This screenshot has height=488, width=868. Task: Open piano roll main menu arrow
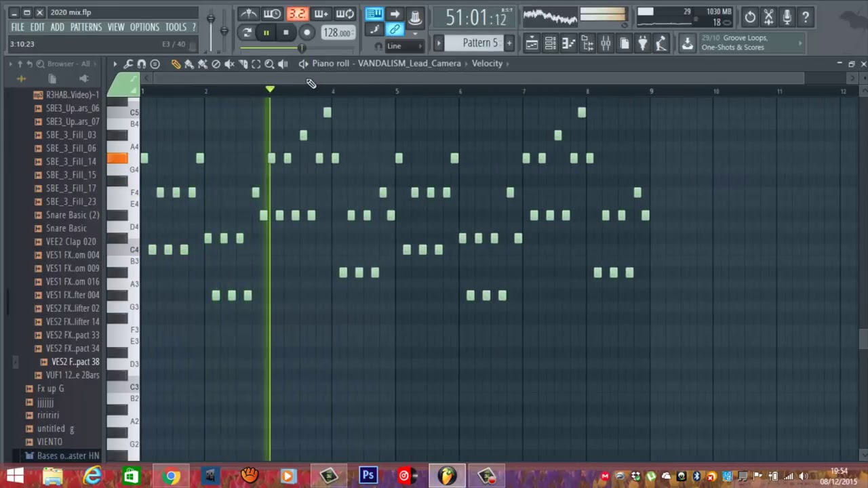coord(115,64)
